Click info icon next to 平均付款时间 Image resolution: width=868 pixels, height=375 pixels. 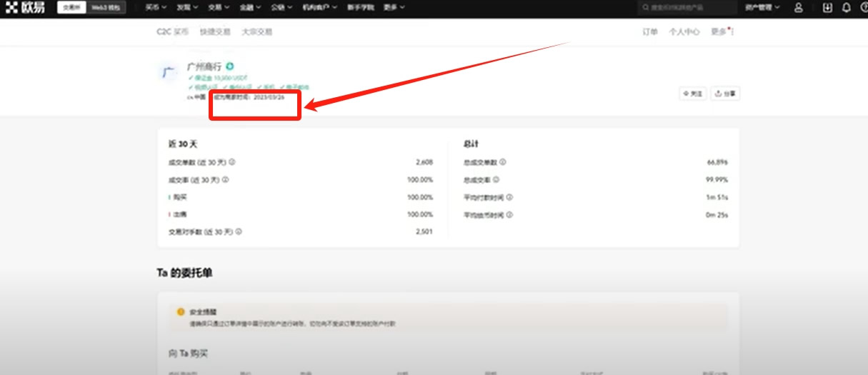[x=509, y=197]
